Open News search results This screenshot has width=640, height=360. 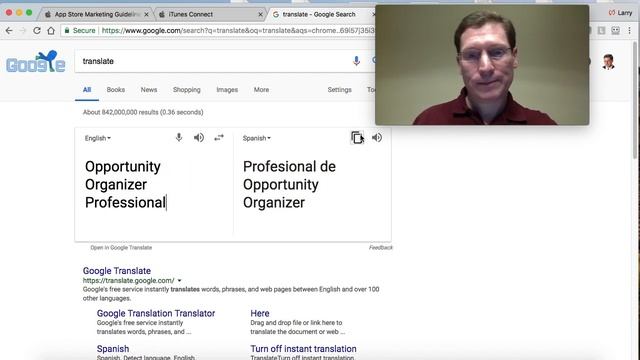149,90
